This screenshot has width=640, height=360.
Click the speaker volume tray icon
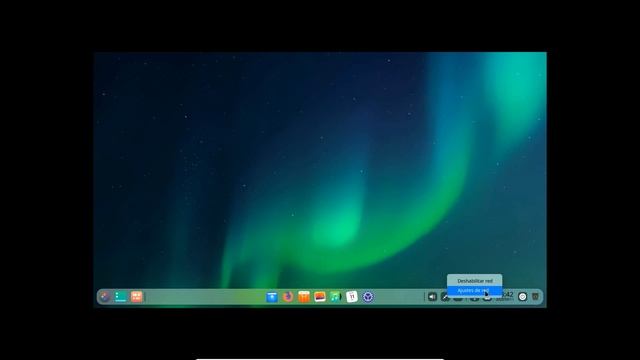click(432, 297)
